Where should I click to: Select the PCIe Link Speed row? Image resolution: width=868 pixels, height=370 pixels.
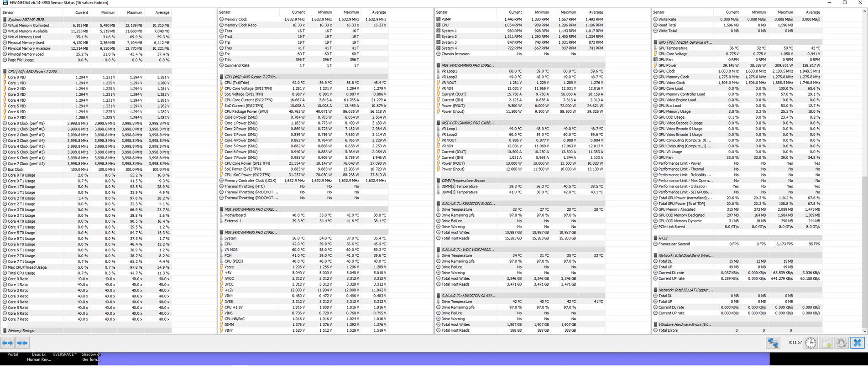737,227
